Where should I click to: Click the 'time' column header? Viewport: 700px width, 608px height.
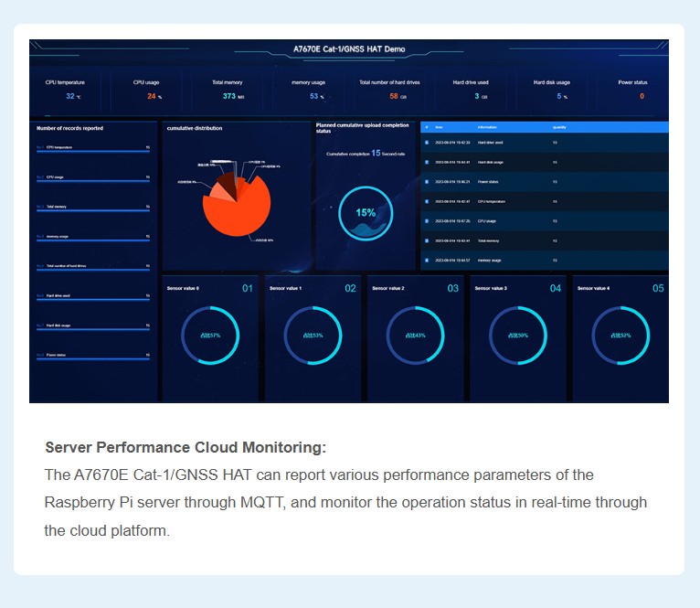coord(440,127)
